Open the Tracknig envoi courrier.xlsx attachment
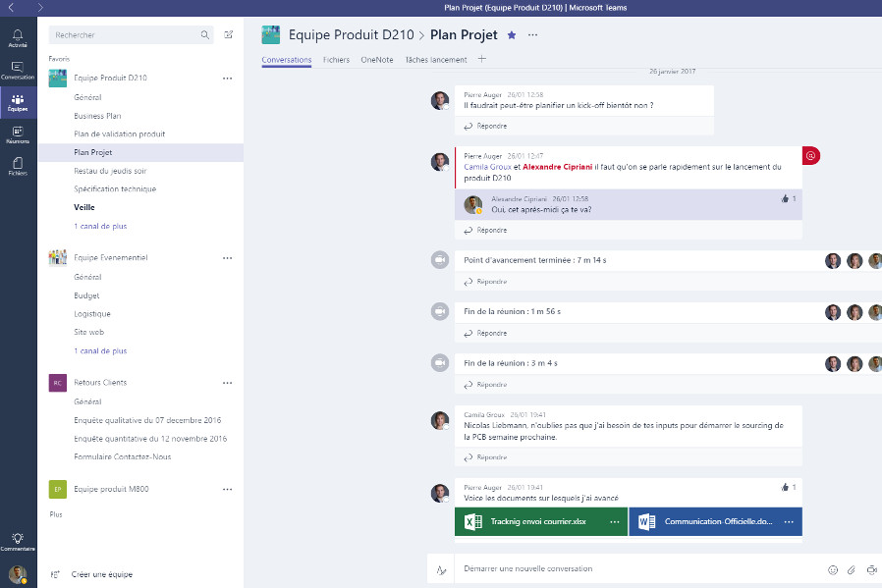Image resolution: width=882 pixels, height=588 pixels. [540, 521]
